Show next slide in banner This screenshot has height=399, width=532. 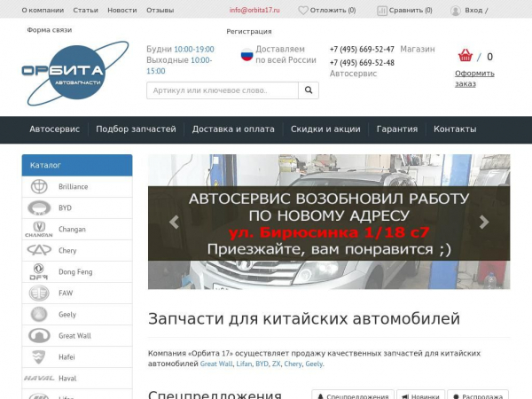tap(483, 223)
